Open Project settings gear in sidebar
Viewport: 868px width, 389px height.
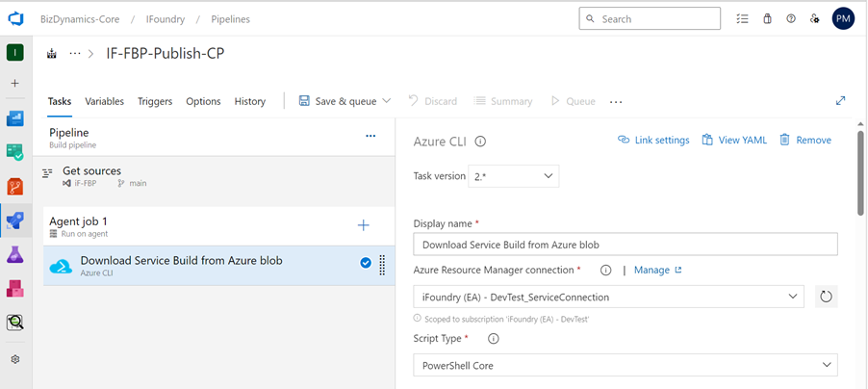15,359
